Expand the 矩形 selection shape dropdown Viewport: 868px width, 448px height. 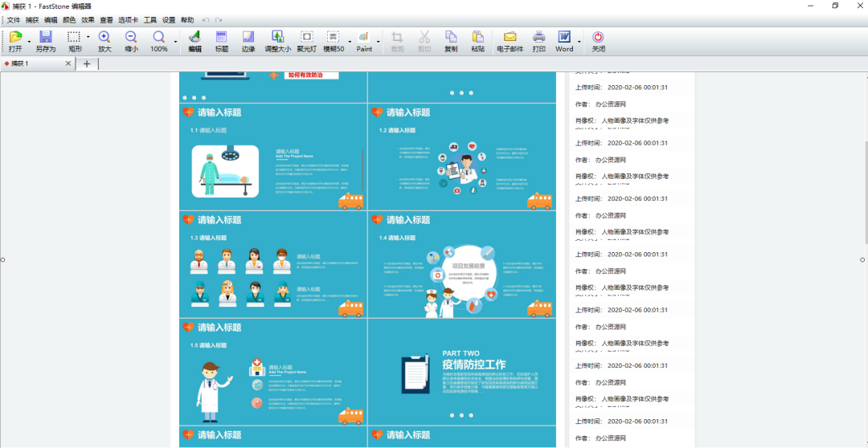88,38
